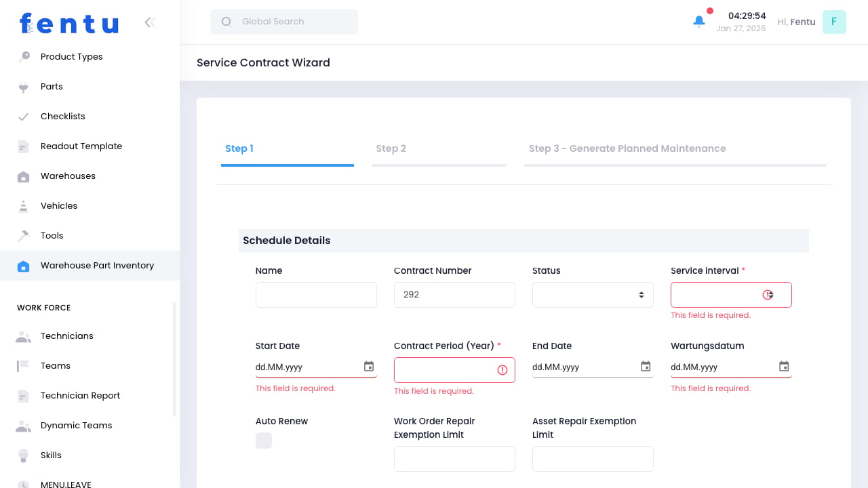Image resolution: width=868 pixels, height=488 pixels.
Task: Switch to Step 1 tab
Action: [288, 150]
